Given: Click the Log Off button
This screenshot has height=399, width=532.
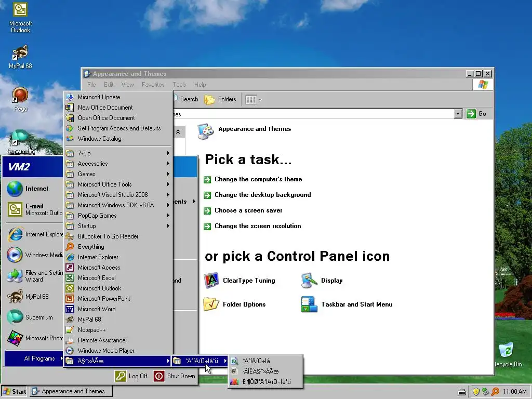Looking at the screenshot, I should tap(131, 376).
